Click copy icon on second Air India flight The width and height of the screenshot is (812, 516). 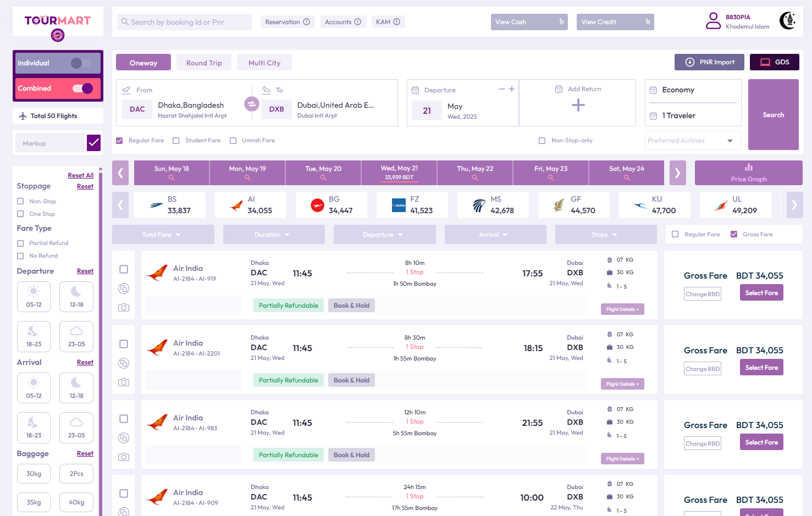(124, 363)
